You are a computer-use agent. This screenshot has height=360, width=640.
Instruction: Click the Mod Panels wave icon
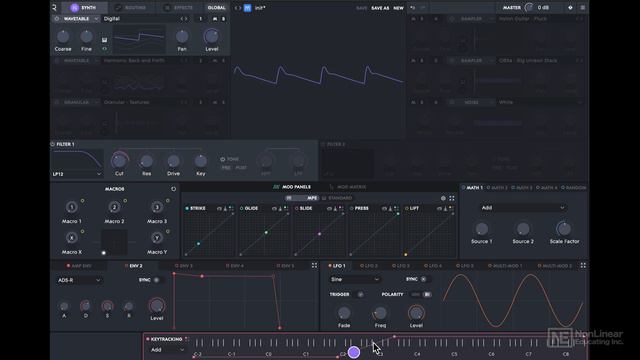pyautogui.click(x=276, y=187)
